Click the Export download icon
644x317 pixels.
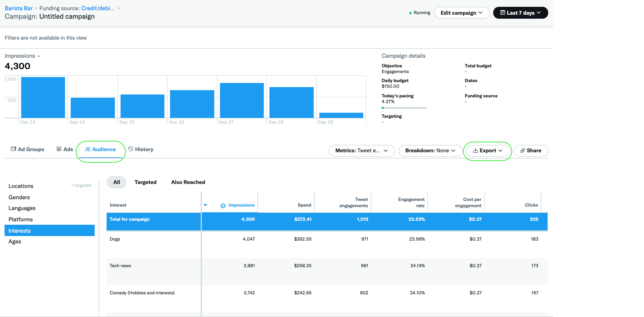(475, 151)
